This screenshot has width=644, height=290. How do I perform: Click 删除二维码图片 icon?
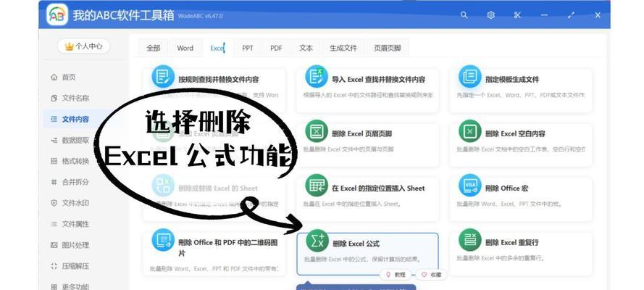pyautogui.click(x=163, y=240)
